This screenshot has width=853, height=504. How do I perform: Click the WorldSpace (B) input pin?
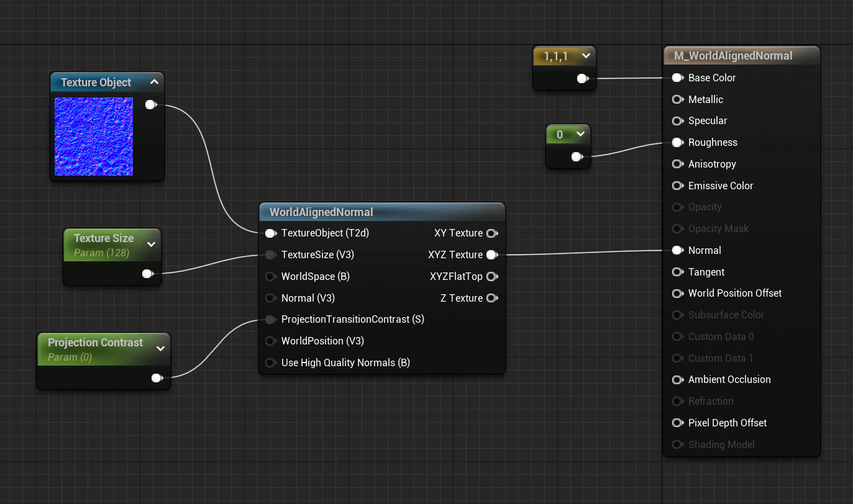click(271, 276)
